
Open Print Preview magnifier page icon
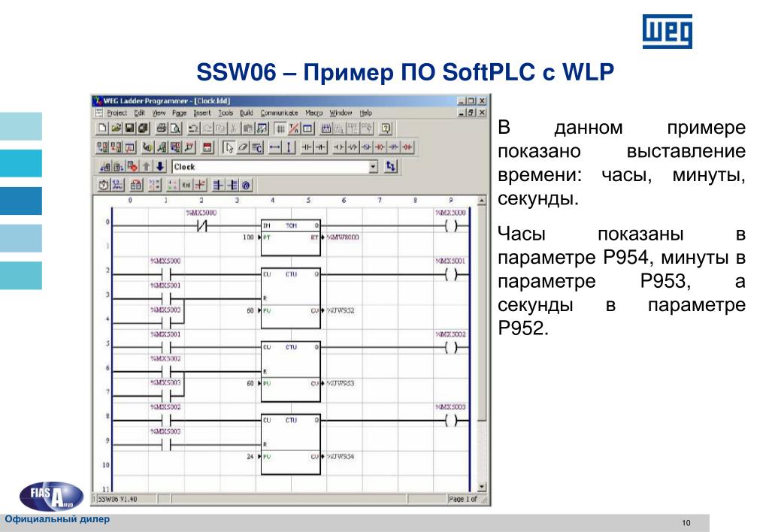(175, 128)
